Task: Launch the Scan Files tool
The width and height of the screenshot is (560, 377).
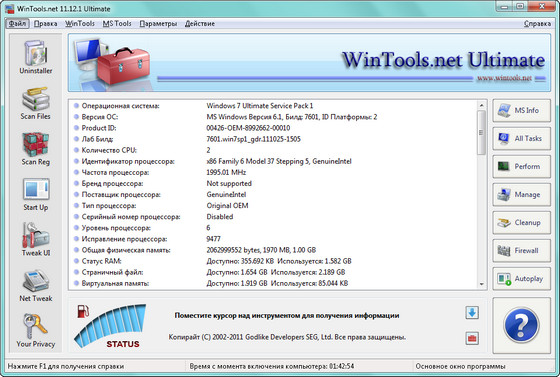Action: coord(36,103)
